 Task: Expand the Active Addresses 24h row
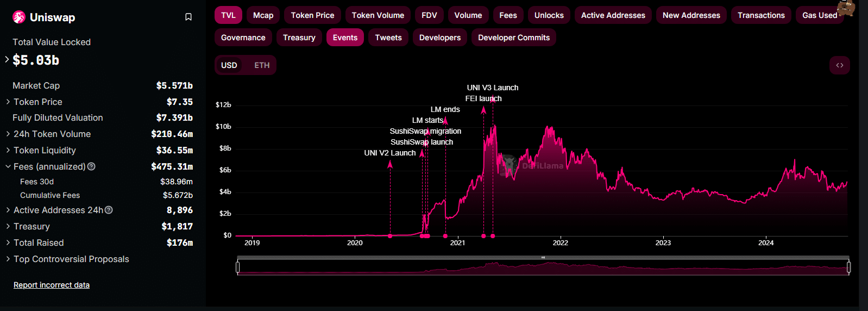[8, 210]
